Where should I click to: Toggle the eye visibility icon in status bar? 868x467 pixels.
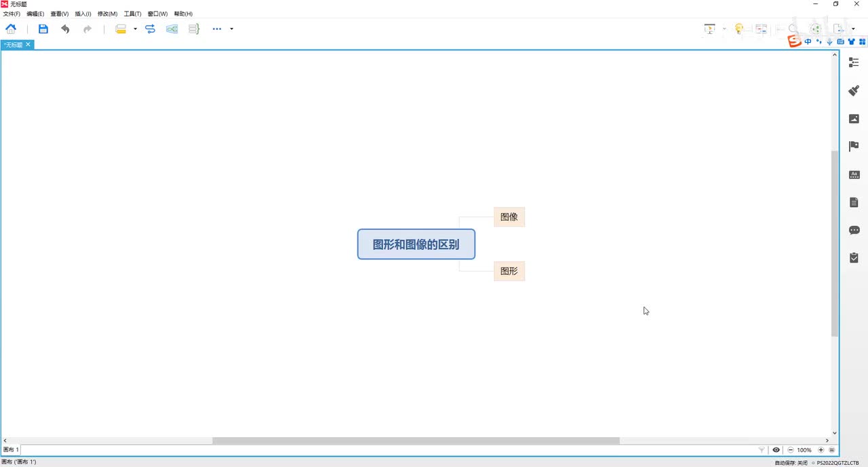(x=776, y=450)
